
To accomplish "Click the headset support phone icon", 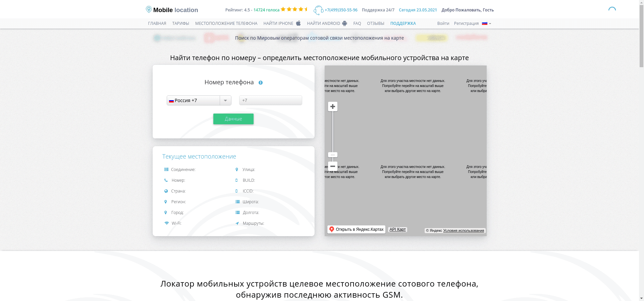I will pos(318,10).
